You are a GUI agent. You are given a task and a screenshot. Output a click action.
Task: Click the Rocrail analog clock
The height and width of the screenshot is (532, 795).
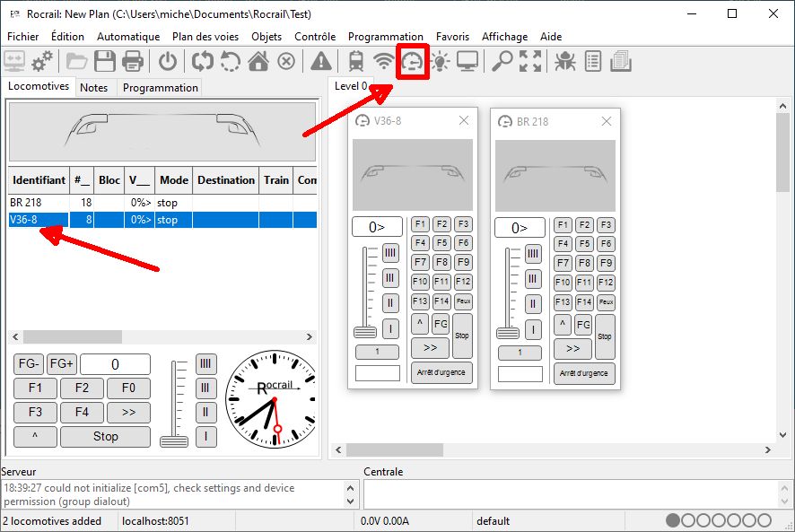(270, 399)
